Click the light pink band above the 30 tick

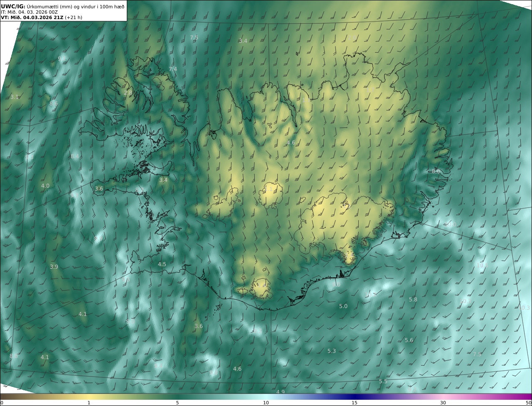[443, 396]
